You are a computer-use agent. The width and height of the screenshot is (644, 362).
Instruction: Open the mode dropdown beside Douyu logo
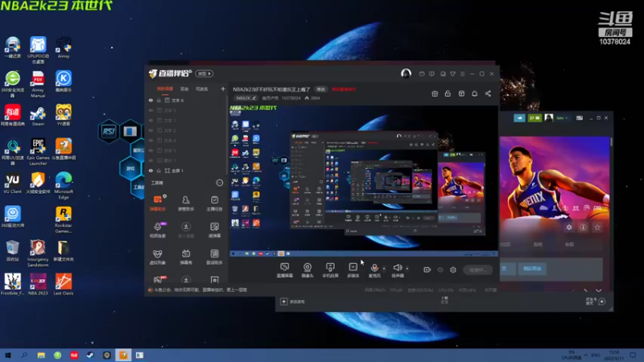(x=204, y=73)
